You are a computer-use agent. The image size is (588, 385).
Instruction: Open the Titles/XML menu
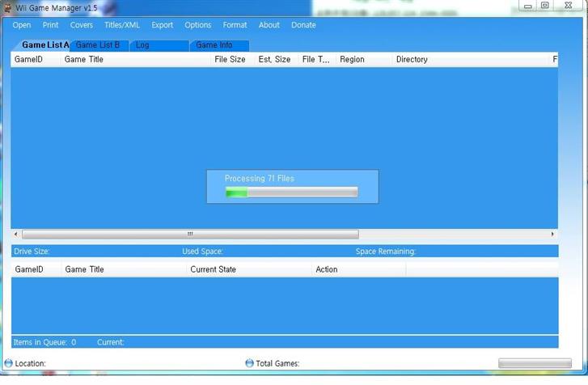[x=122, y=25]
